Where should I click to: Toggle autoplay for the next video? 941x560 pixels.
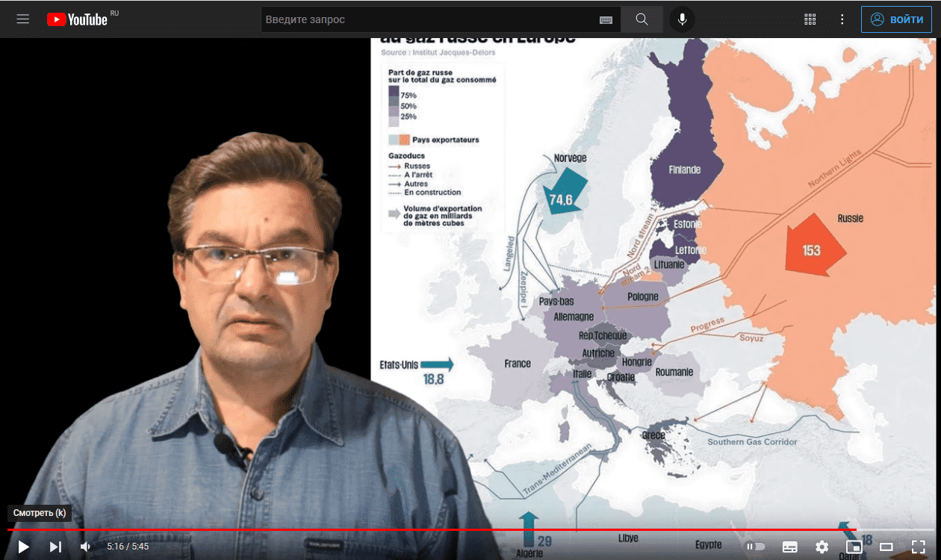tap(755, 547)
